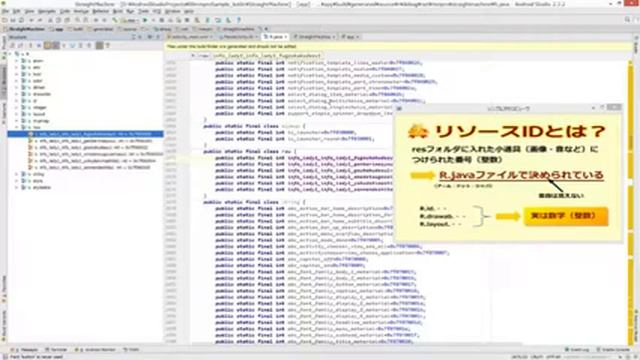
Task: Hide the Structure tool window
Action: tap(158, 37)
